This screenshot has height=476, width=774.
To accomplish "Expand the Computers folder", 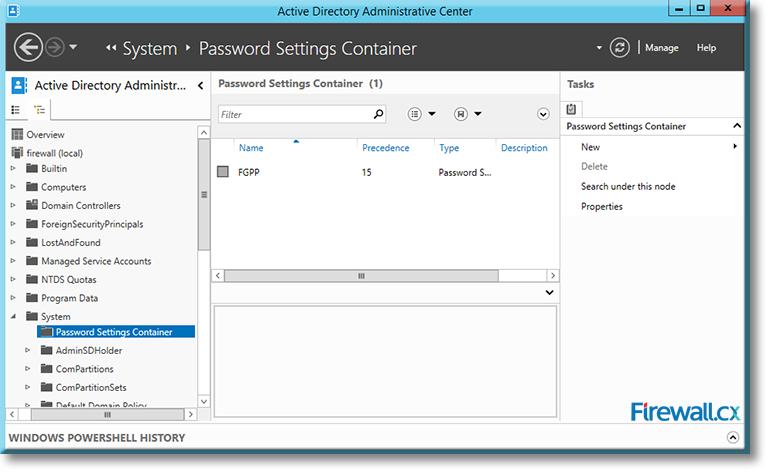I will pyautogui.click(x=13, y=187).
